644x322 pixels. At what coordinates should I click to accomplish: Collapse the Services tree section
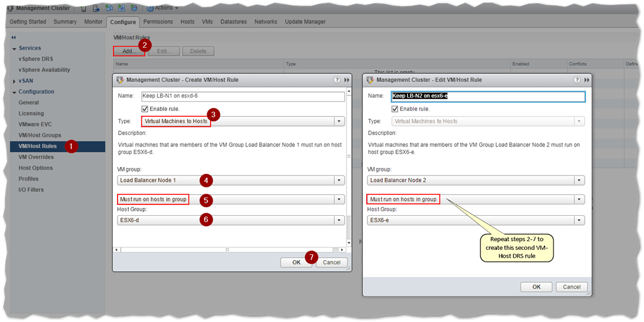[15, 48]
